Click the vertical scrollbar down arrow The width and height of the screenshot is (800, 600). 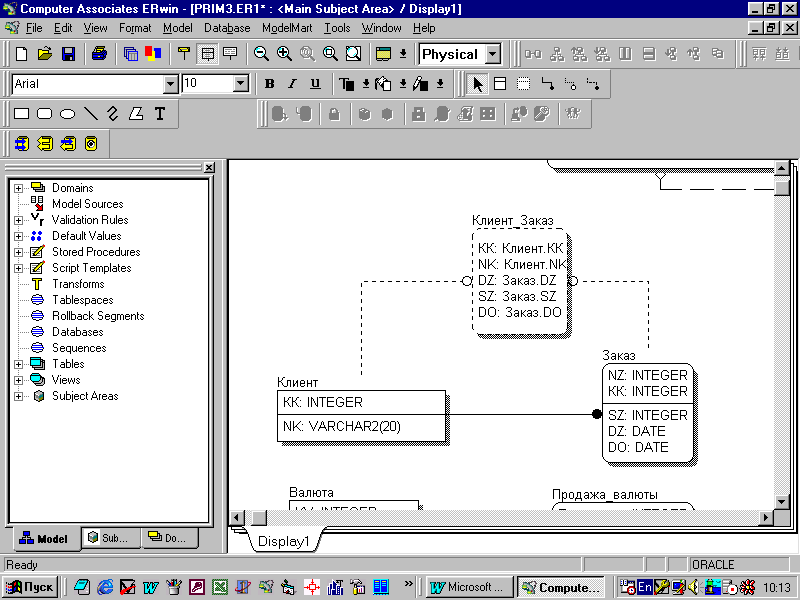[782, 502]
